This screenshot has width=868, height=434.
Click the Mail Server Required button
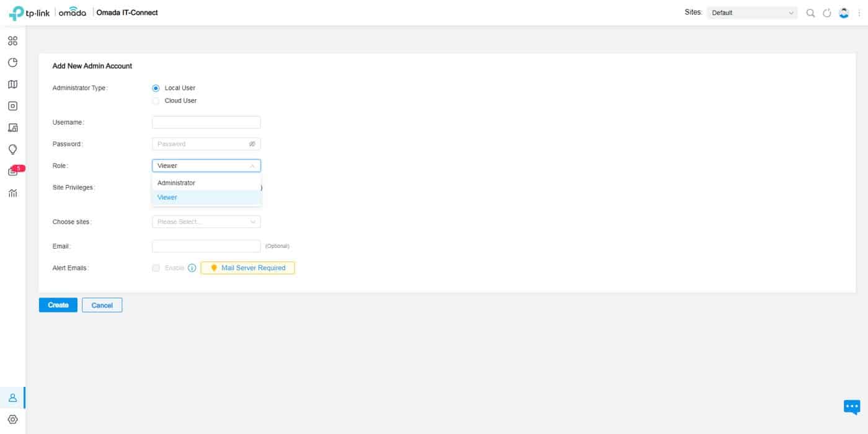(247, 268)
